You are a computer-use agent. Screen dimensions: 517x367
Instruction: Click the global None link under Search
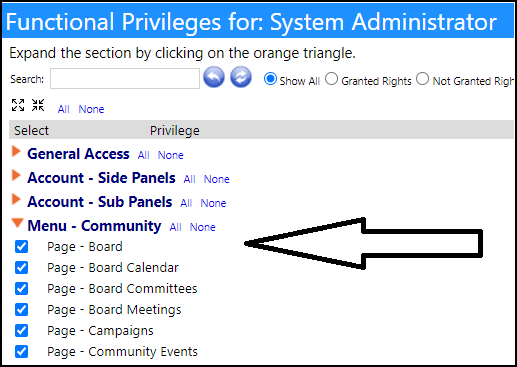click(91, 109)
